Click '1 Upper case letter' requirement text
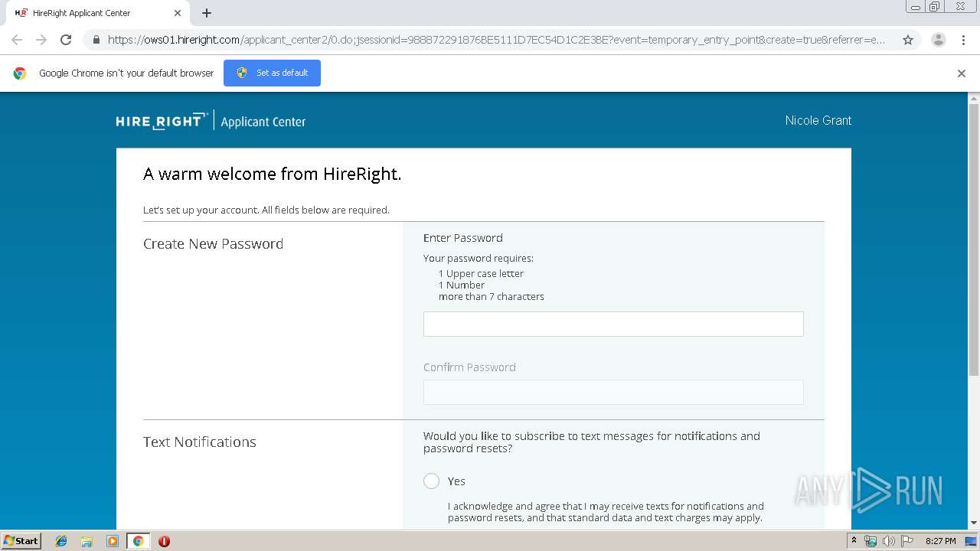 482,273
